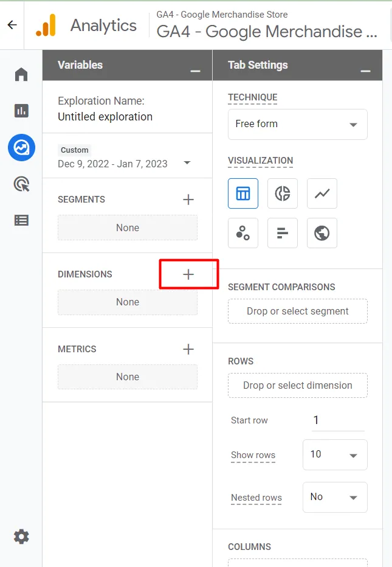Edit the Untitled exploration name
This screenshot has width=392, height=567.
click(x=105, y=117)
